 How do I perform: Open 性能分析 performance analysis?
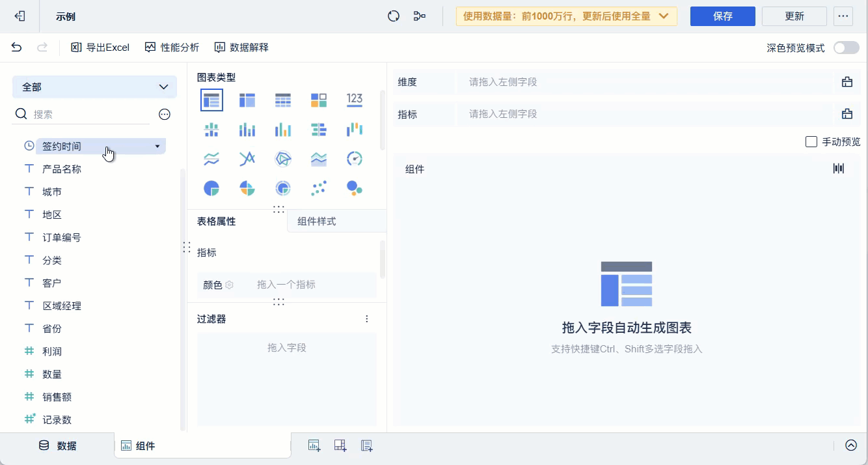pos(172,47)
